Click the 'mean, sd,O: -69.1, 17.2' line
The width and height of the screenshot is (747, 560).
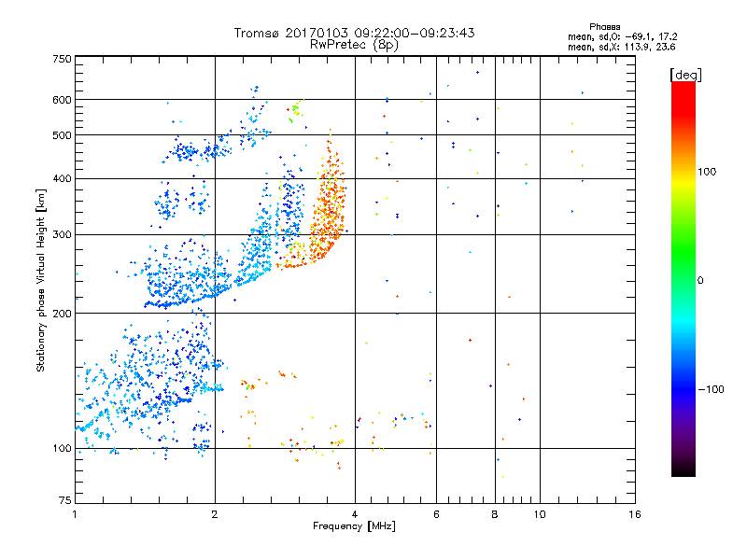click(622, 36)
